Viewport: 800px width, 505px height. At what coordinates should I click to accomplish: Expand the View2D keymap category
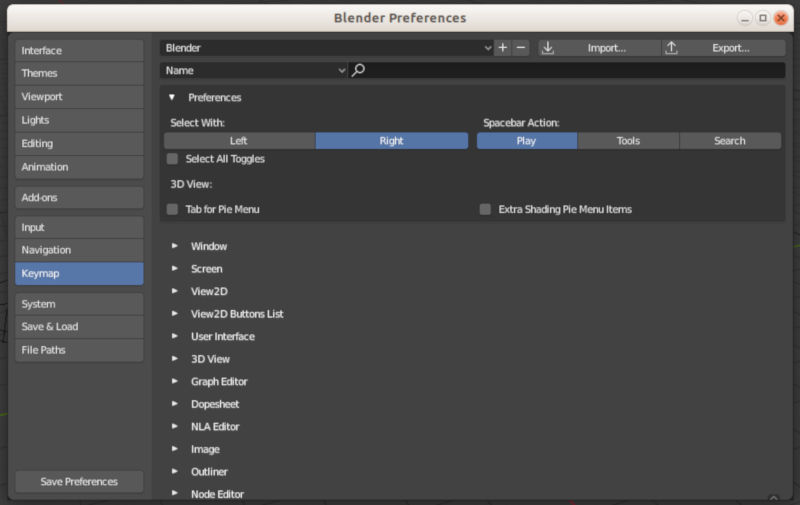174,291
